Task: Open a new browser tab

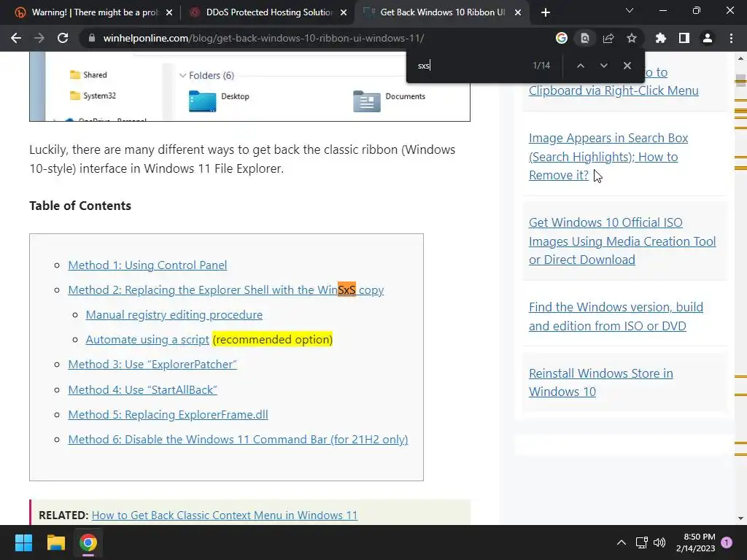Action: coord(546,12)
